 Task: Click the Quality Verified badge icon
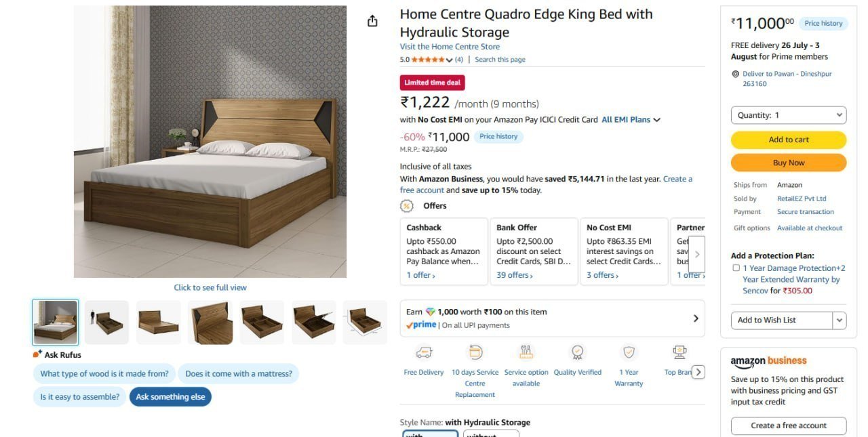[x=578, y=352]
